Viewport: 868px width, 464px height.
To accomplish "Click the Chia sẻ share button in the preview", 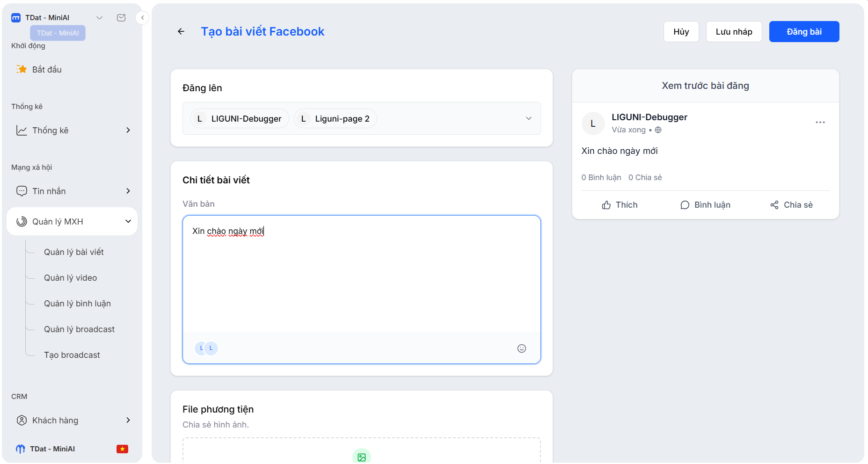I will (791, 205).
